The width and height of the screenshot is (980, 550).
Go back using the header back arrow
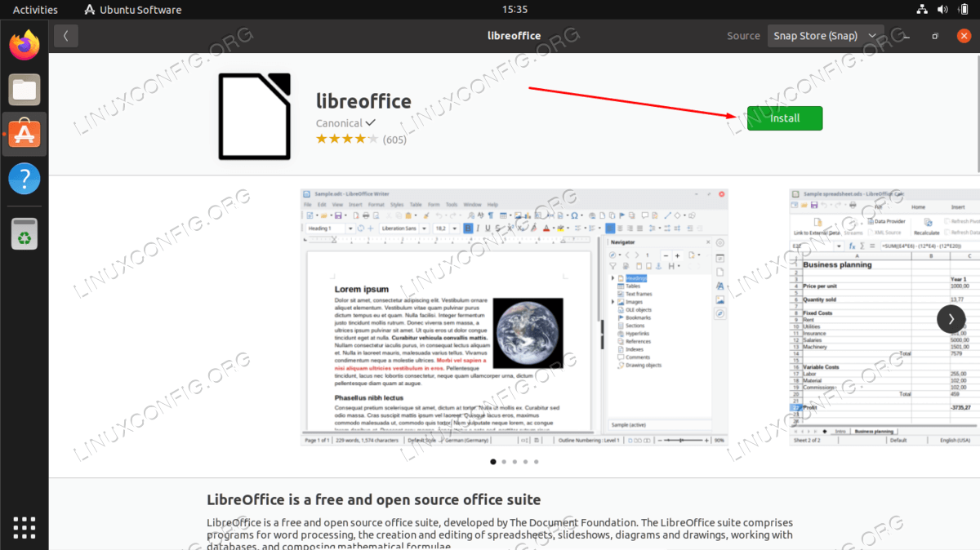pyautogui.click(x=66, y=35)
